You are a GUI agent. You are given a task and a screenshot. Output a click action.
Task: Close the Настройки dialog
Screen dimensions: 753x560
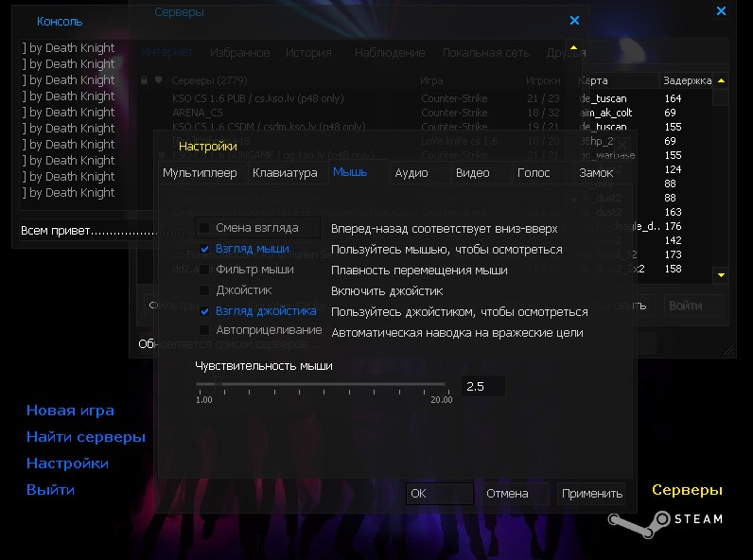point(622,145)
